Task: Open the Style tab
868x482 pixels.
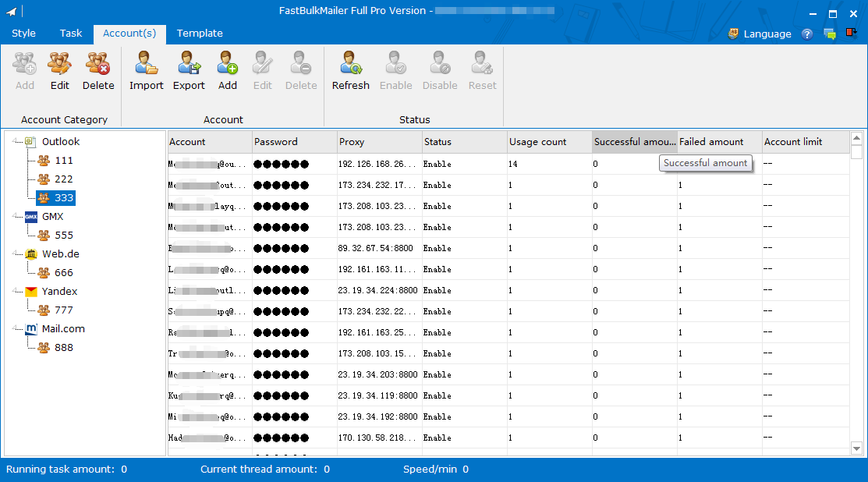Action: 23,34
